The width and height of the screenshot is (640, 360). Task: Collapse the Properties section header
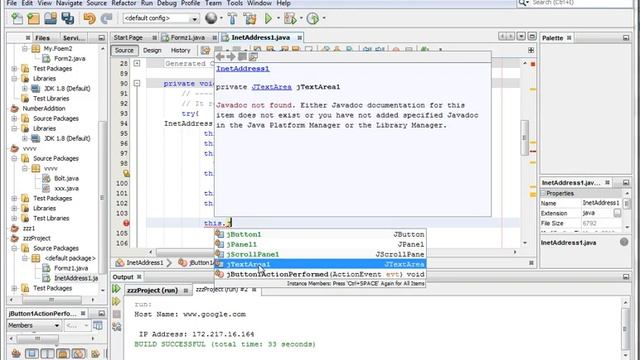pyautogui.click(x=543, y=193)
